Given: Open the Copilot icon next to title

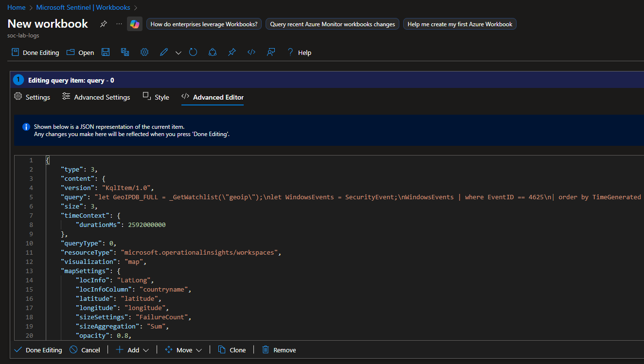Looking at the screenshot, I should point(135,24).
